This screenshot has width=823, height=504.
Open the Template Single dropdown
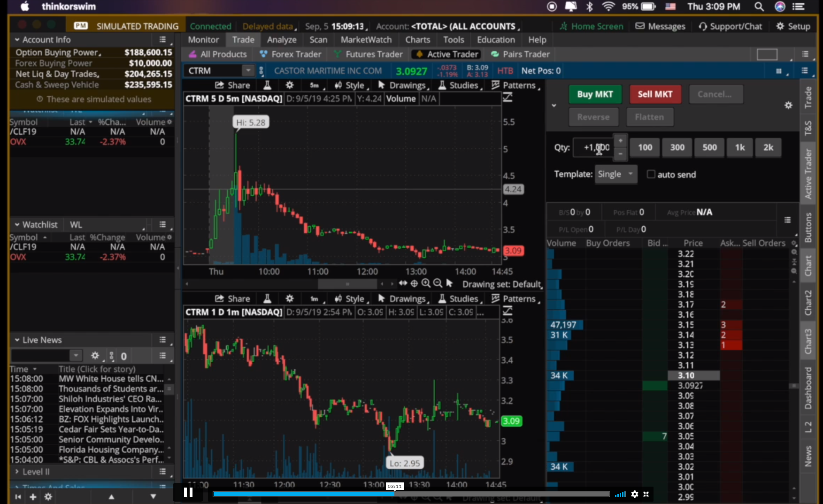[x=616, y=174]
